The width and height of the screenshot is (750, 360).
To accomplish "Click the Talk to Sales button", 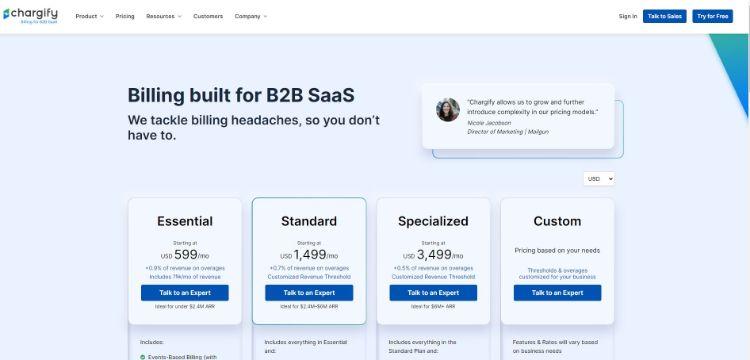I will click(x=664, y=16).
